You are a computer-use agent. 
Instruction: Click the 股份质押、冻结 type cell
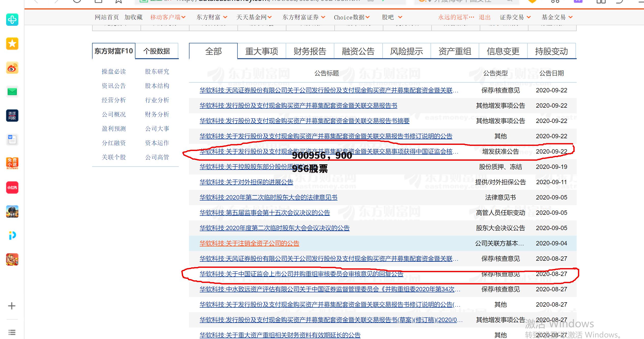[x=500, y=167]
